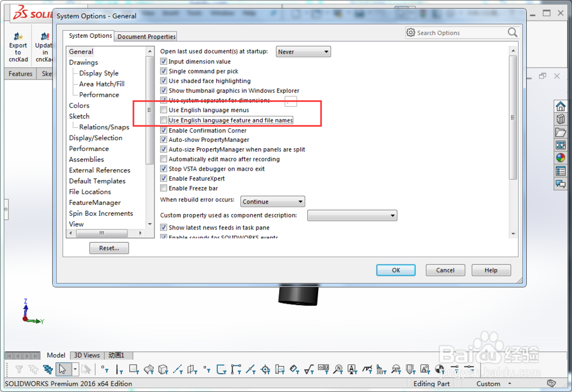Switch to Features tab in main window
This screenshot has width=572, height=392.
(x=21, y=74)
